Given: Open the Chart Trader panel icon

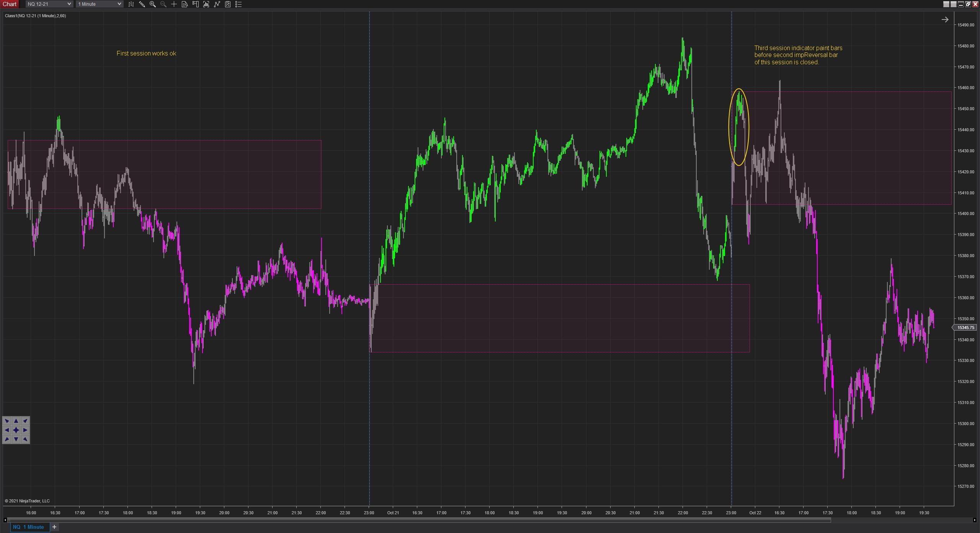Looking at the screenshot, I should (195, 4).
